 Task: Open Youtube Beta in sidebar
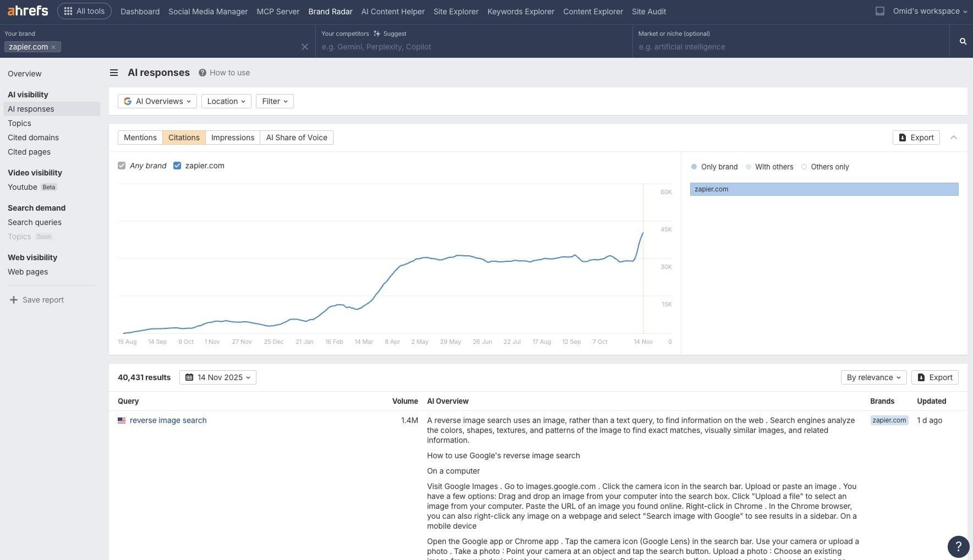point(32,187)
